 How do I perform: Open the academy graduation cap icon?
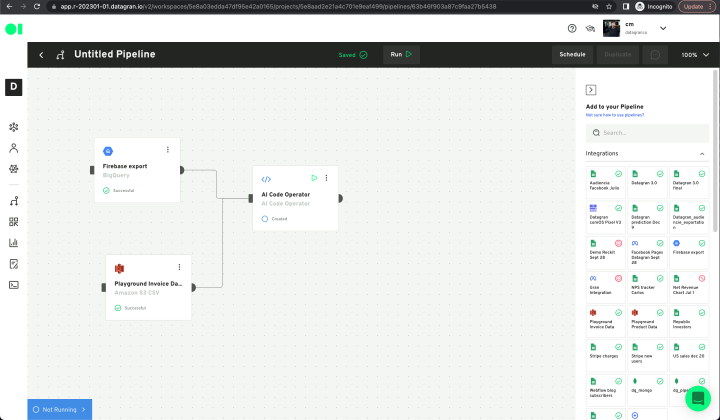(x=589, y=29)
